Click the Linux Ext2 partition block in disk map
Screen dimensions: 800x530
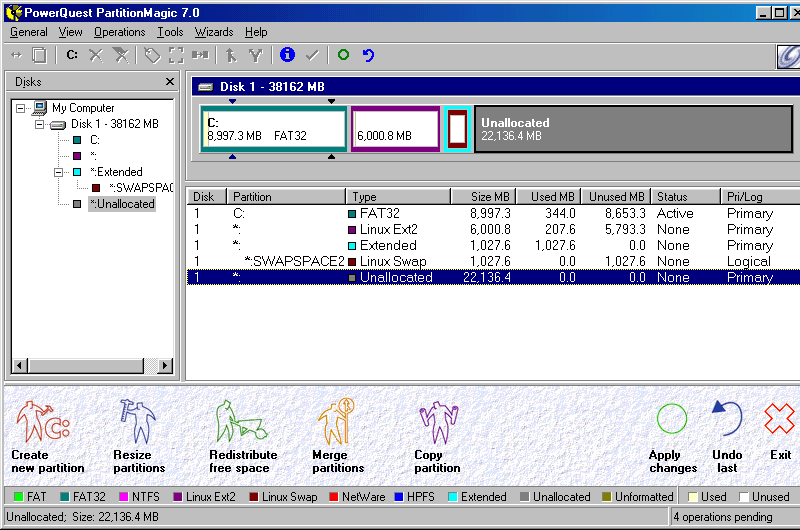395,129
